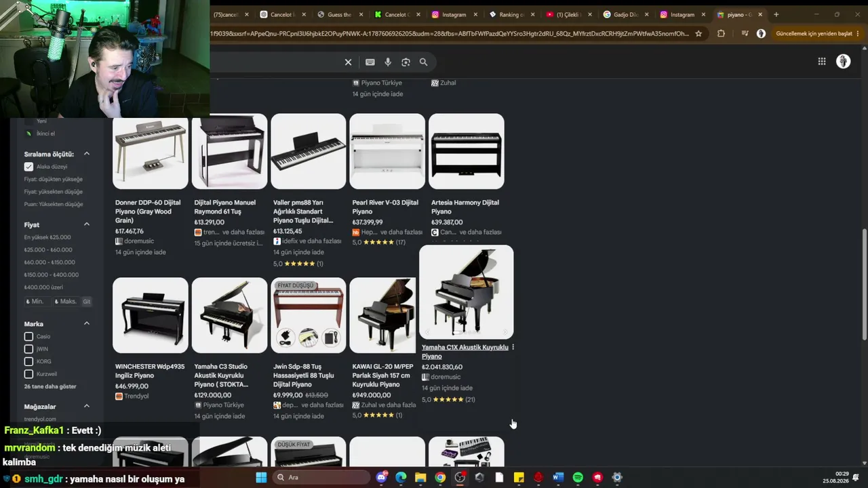Sort by Puan: Yüksekten düşüğe
Screen dimensions: 868x488
click(54, 204)
